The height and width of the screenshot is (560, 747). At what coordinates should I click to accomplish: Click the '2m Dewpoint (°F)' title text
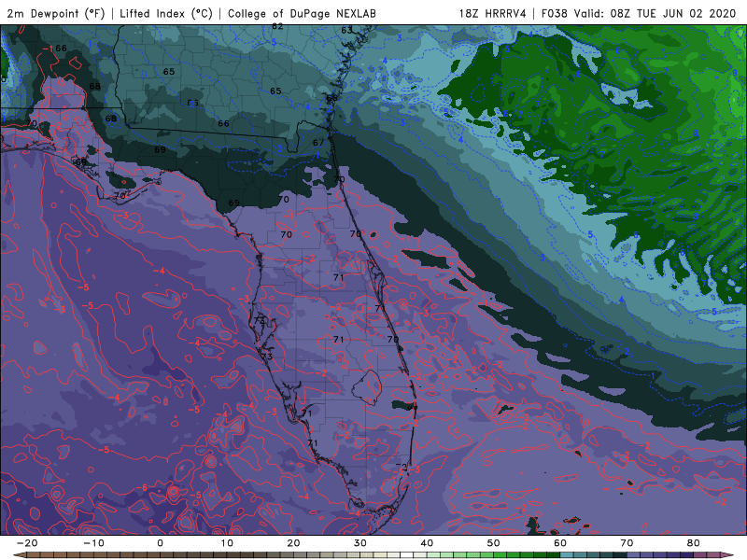point(56,13)
